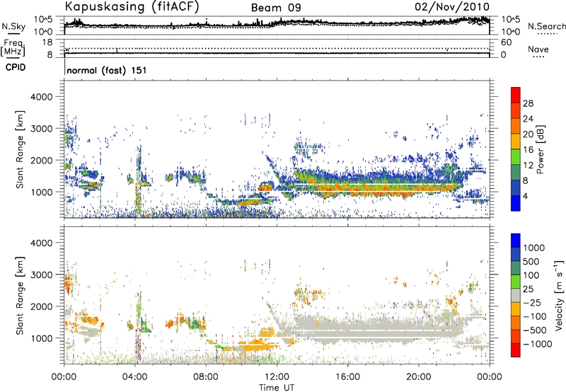Screen dimensions: 566x392
Task: Click the 'CPID' label
Action: click(16, 67)
